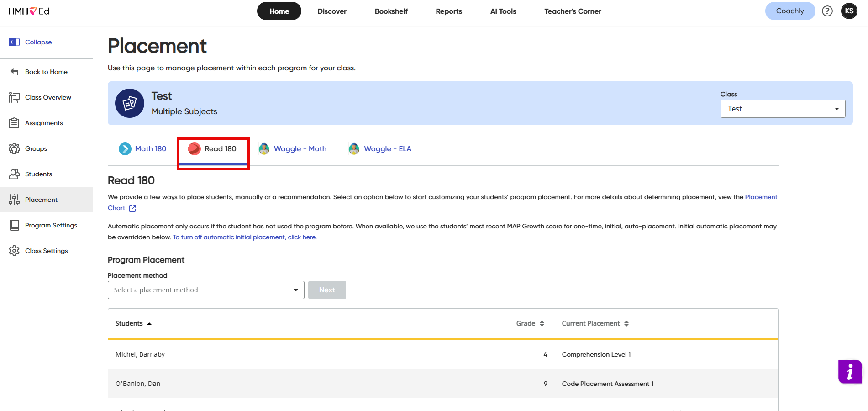
Task: Open the Placement Chart link
Action: click(761, 197)
